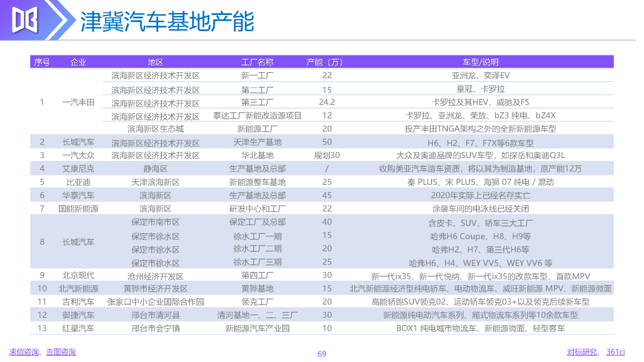Screen dimensions: 644x362
Task: Select the 华泰汽车 company cell
Action: pyautogui.click(x=78, y=195)
